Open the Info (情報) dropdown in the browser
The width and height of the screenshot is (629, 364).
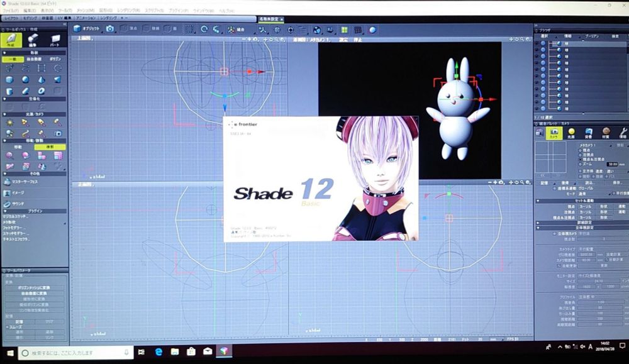tap(568, 36)
